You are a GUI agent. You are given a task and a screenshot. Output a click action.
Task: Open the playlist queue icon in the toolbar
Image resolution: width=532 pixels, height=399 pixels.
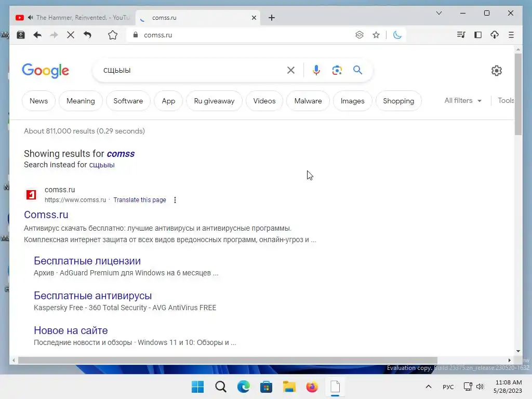461,35
